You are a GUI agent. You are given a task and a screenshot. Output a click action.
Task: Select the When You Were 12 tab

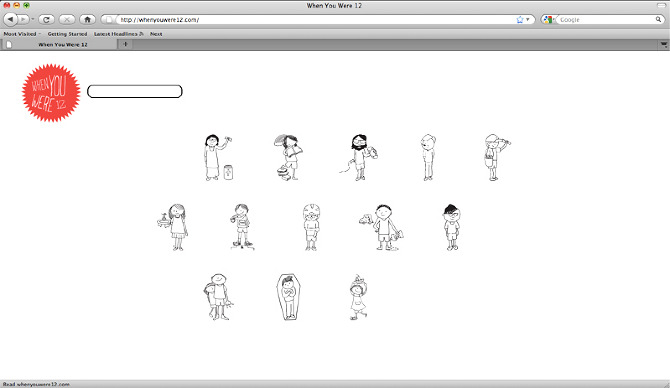[x=59, y=44]
